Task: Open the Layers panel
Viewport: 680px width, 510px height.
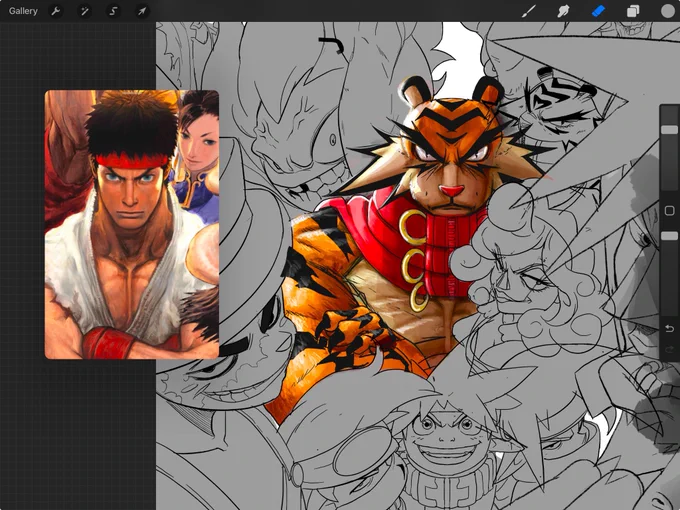Action: 633,11
